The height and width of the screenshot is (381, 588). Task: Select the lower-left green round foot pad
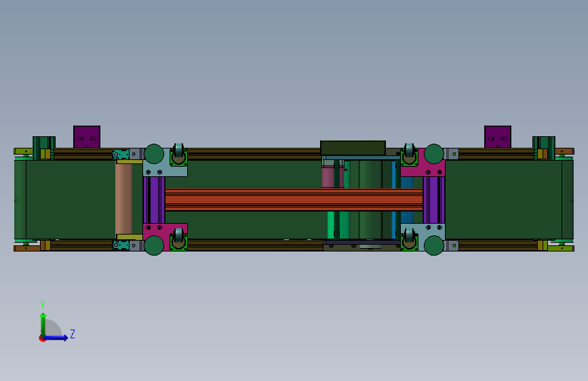154,245
